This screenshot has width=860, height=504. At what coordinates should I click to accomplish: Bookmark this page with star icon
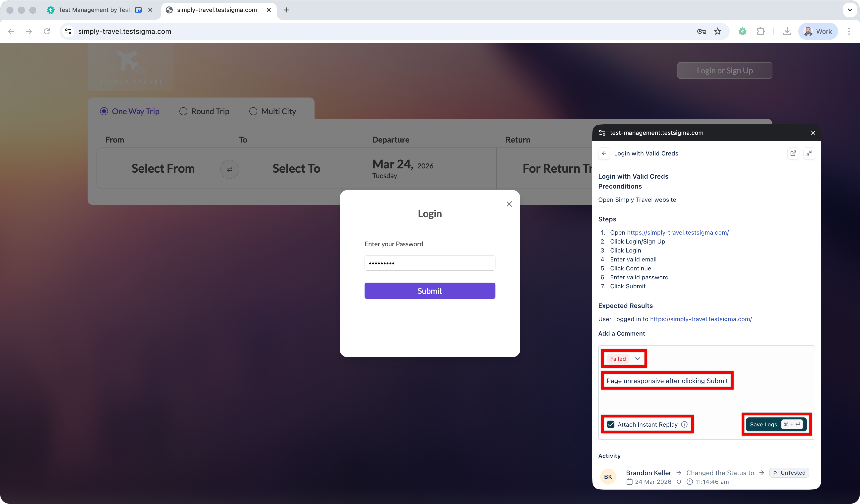tap(717, 31)
